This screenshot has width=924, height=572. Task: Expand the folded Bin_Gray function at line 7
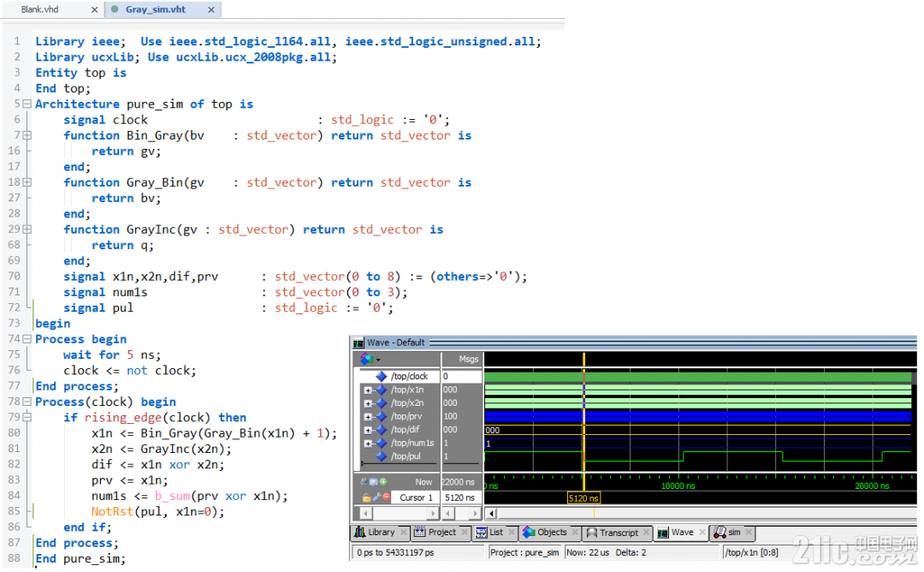click(27, 135)
